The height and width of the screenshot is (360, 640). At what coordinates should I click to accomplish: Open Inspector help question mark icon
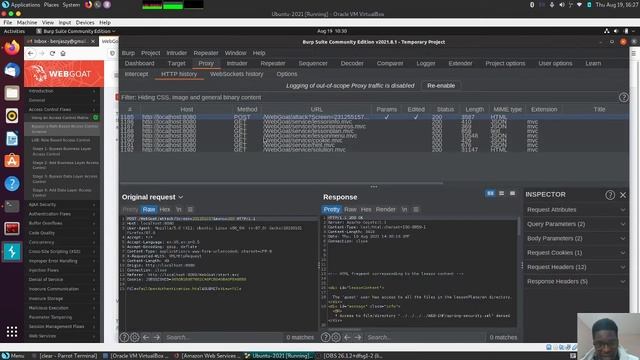[x=610, y=195]
